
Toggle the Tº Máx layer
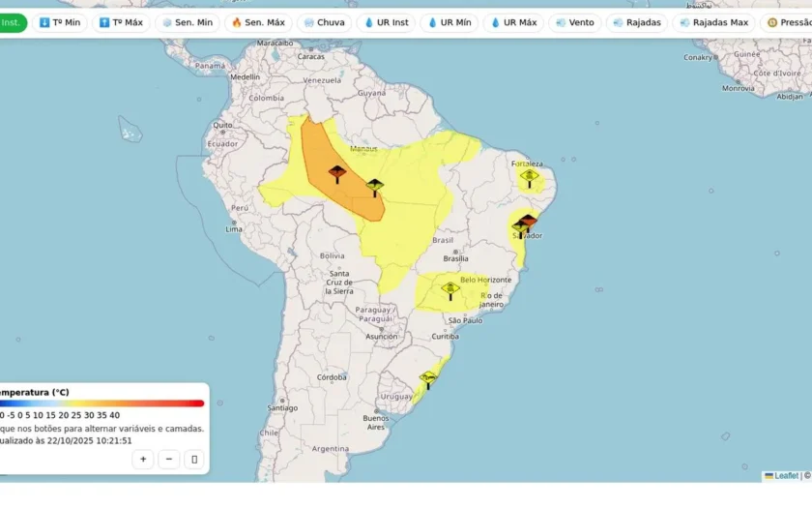click(121, 23)
